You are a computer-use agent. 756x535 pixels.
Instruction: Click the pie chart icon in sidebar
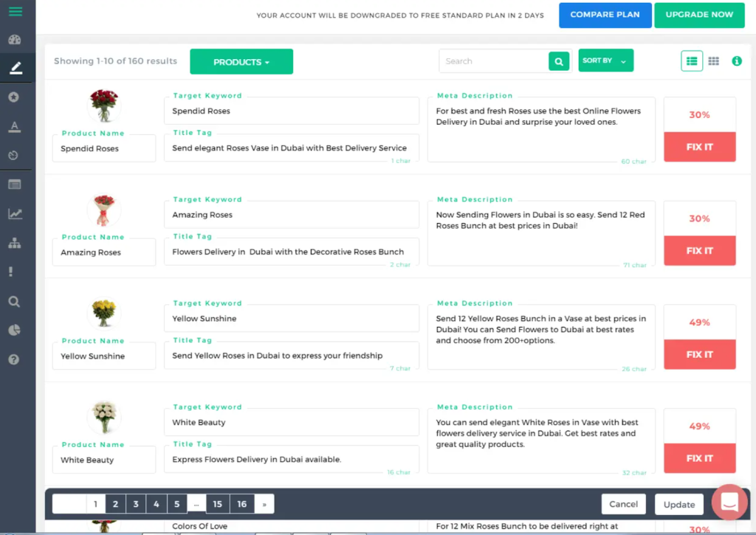(15, 331)
